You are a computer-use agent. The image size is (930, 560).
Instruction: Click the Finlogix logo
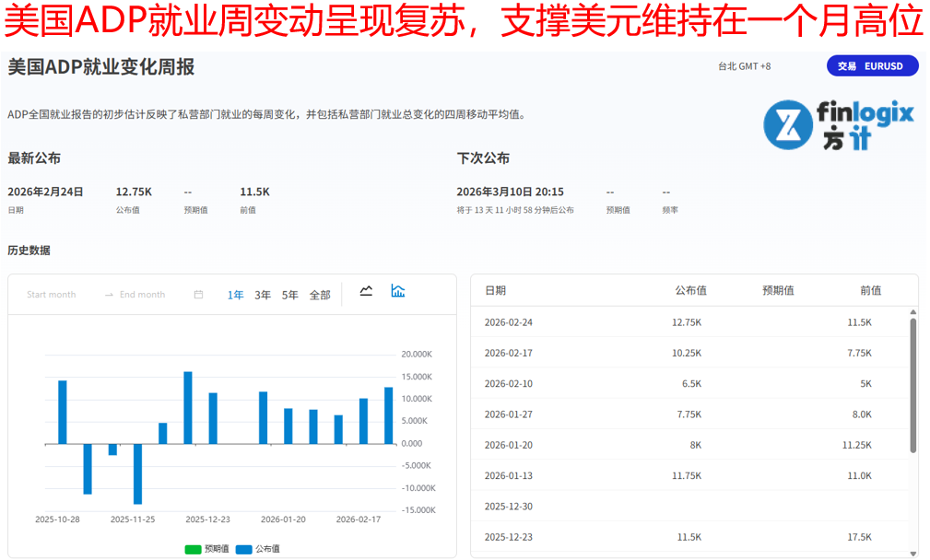click(x=838, y=125)
